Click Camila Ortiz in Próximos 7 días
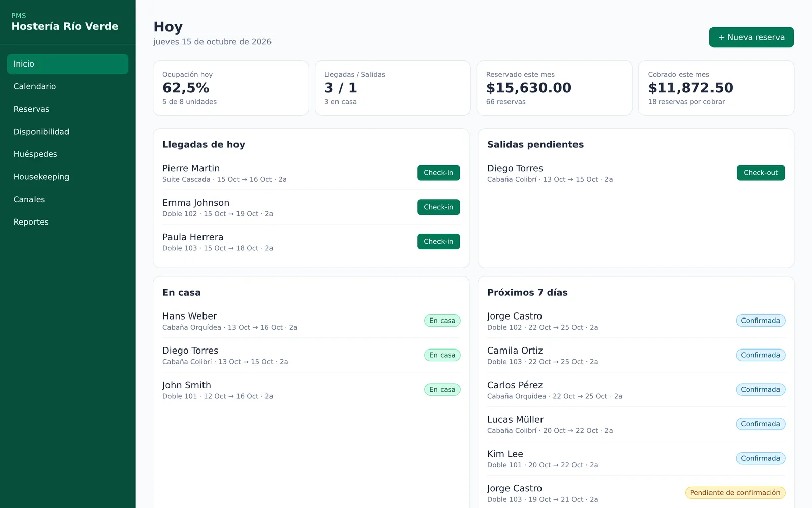 tap(515, 351)
